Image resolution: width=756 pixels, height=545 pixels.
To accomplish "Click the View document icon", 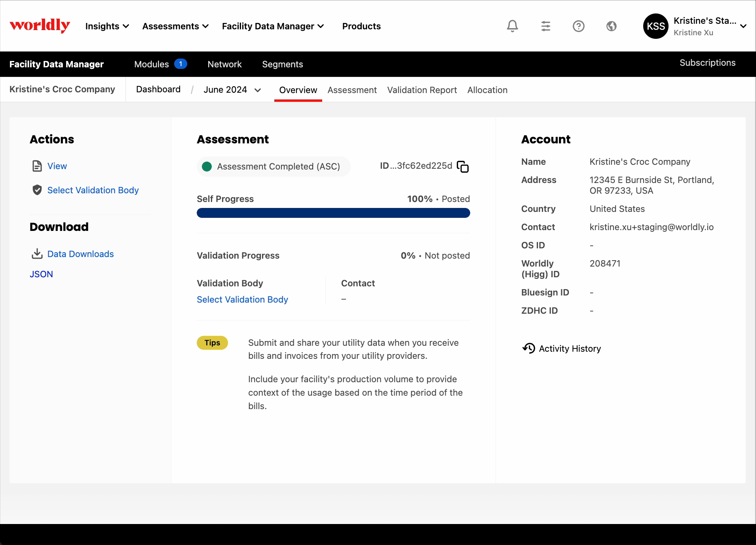I will coord(37,166).
